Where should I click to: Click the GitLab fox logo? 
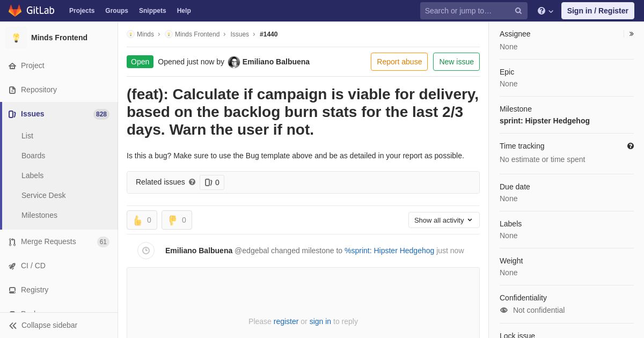coord(15,11)
